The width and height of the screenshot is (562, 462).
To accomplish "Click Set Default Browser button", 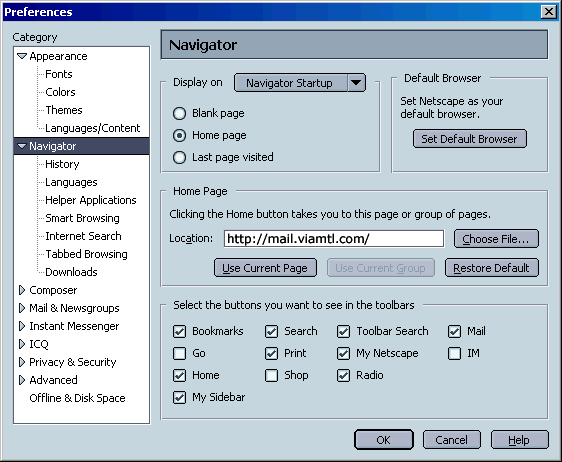I will [470, 139].
